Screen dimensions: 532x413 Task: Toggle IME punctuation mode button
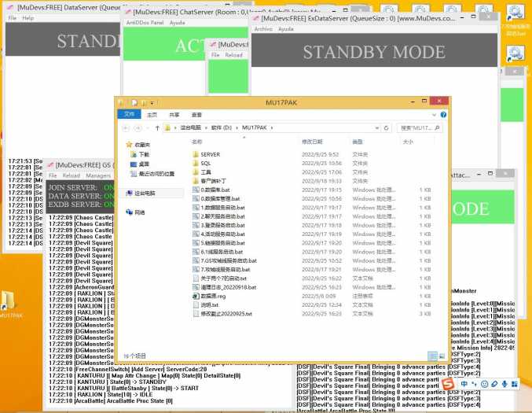pos(475,384)
